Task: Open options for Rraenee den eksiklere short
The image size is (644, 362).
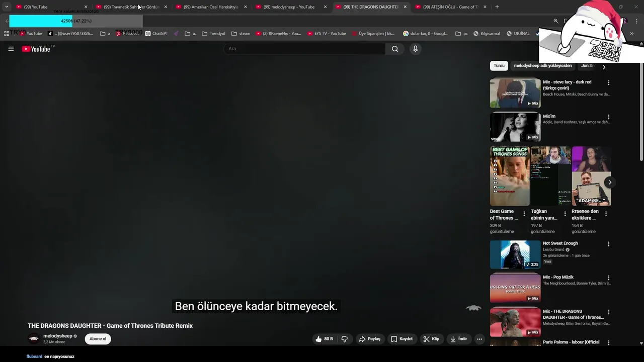Action: pos(606,214)
